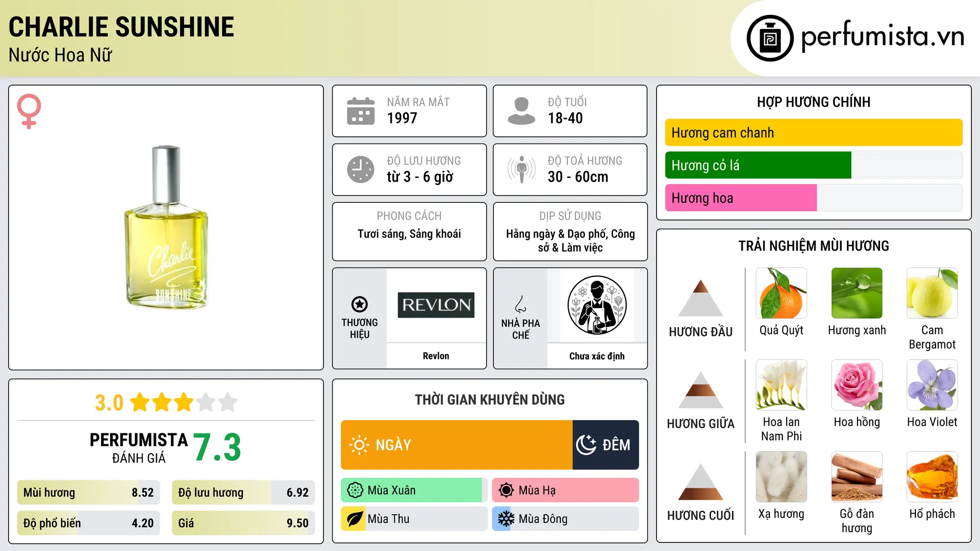Click the leaf icon for Mùa Thu

tap(355, 519)
